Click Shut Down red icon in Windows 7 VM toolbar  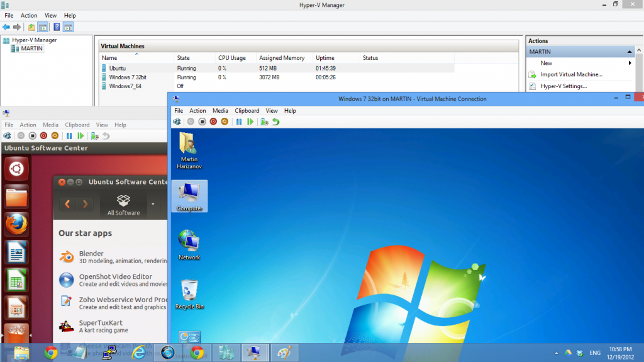pyautogui.click(x=213, y=122)
